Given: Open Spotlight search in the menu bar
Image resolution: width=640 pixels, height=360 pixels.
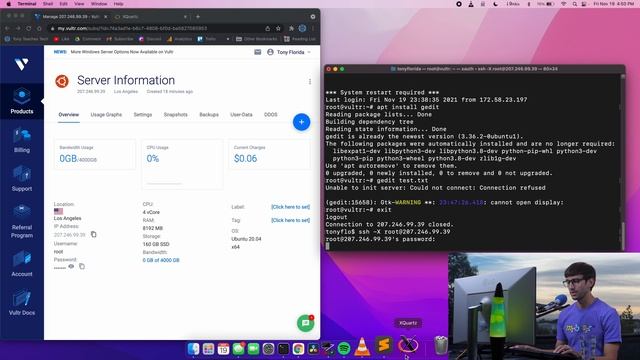Looking at the screenshot, I should (575, 4).
